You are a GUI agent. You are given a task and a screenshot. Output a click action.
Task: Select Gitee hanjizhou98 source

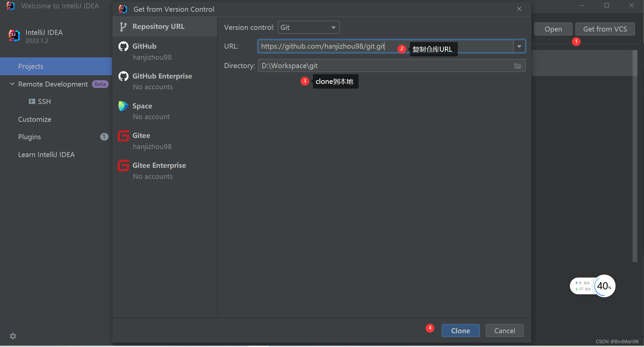tap(165, 141)
